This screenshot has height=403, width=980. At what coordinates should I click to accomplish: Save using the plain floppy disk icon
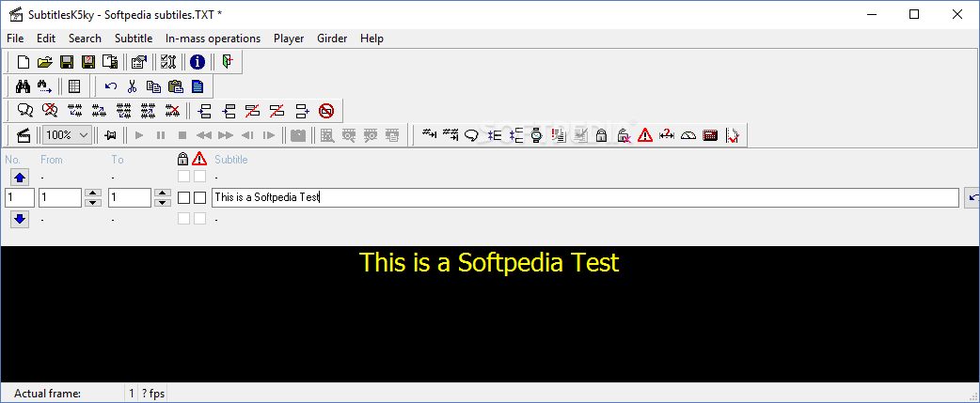click(67, 62)
